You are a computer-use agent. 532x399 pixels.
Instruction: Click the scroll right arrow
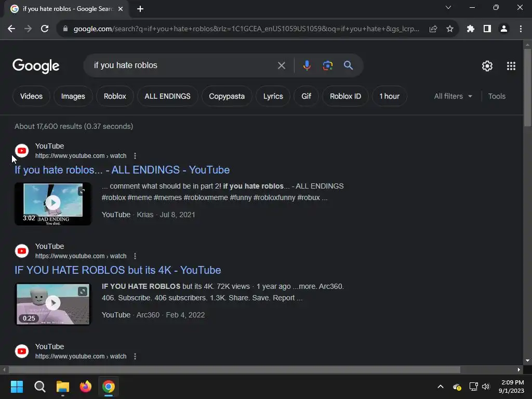click(519, 369)
